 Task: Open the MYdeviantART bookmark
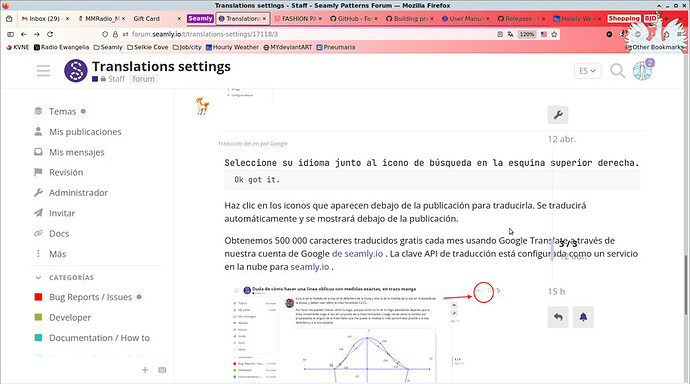coord(287,47)
